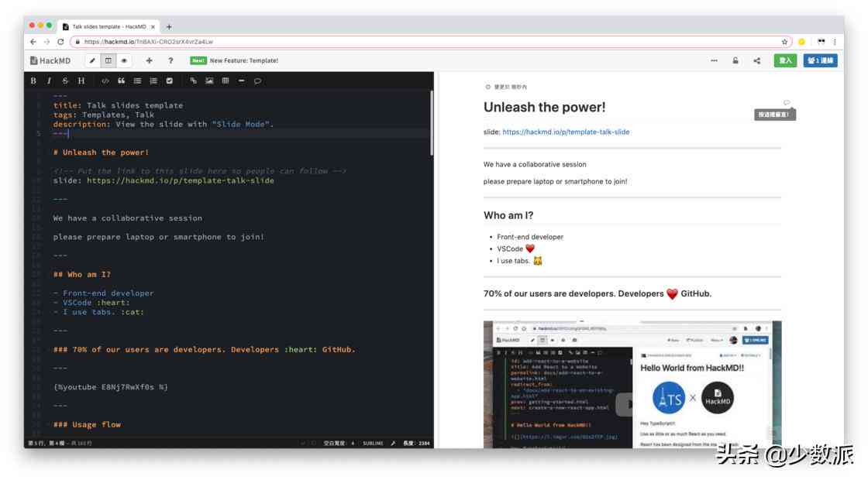Close the Talk slides template tab
The width and height of the screenshot is (868, 480).
[x=153, y=26]
